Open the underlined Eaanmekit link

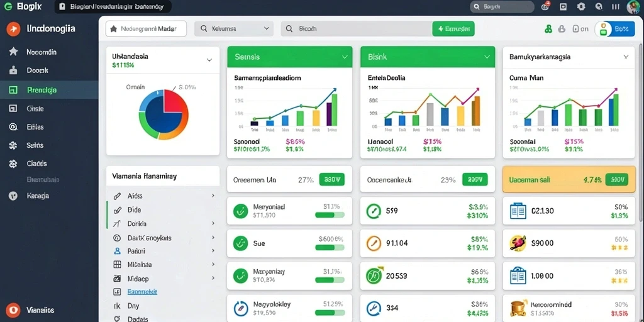(142, 292)
